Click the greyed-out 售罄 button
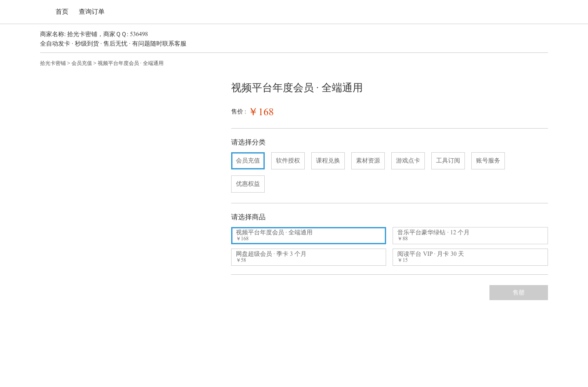The image size is (588, 387). coord(519,292)
